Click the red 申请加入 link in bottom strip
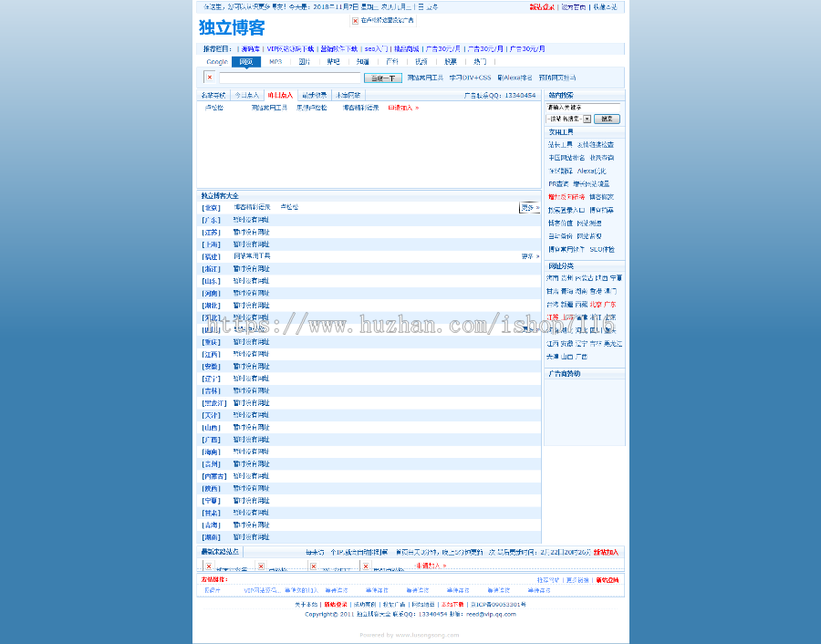 (431, 566)
